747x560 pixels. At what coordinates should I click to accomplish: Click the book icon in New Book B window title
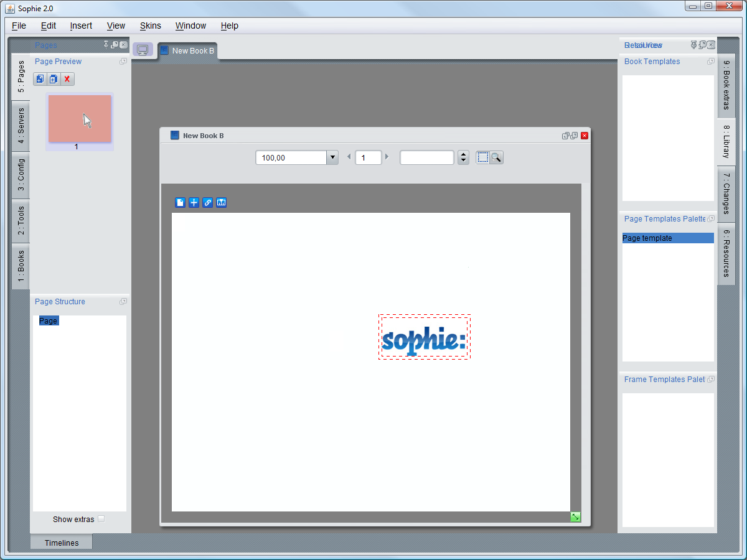(175, 135)
